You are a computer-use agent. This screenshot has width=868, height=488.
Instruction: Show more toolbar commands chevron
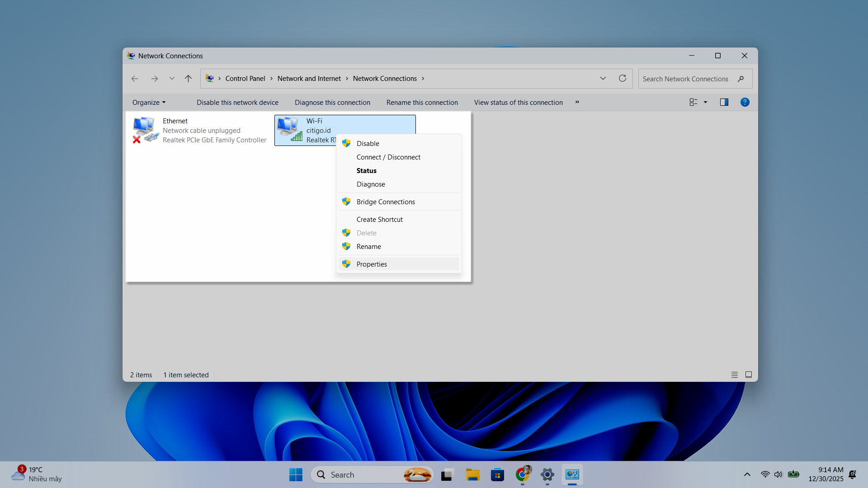coord(577,102)
